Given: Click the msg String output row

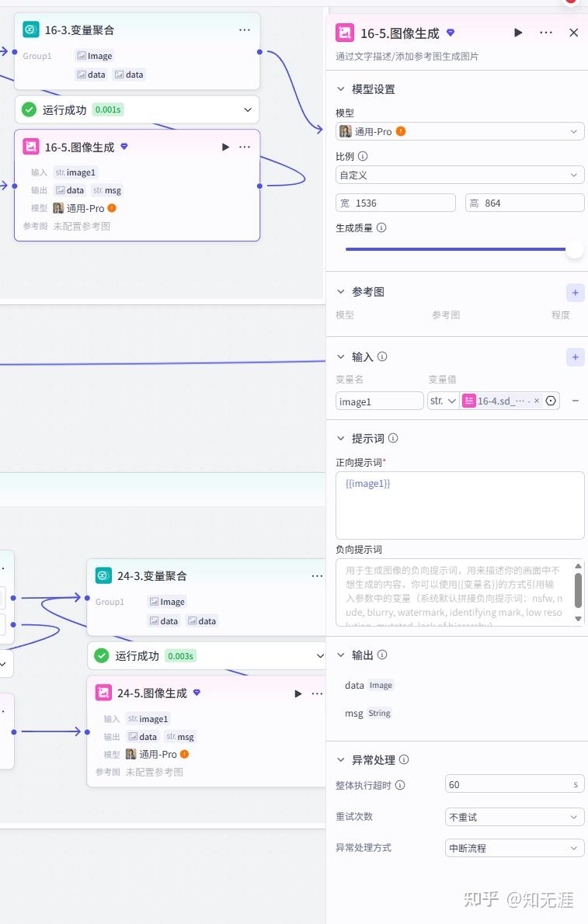Looking at the screenshot, I should point(368,713).
